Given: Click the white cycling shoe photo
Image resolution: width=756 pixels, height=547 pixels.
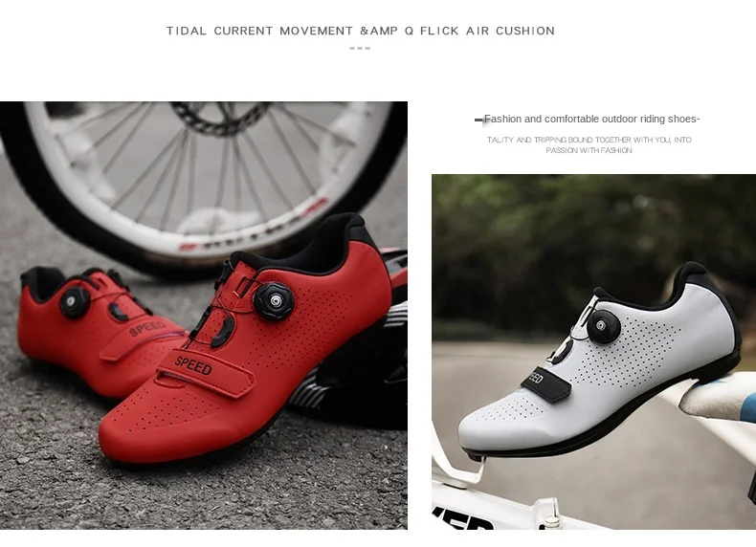Looking at the screenshot, I should pyautogui.click(x=593, y=352).
